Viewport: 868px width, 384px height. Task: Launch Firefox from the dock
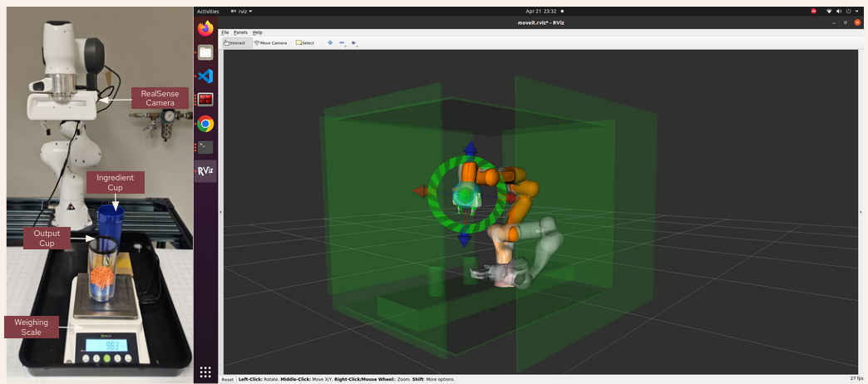(205, 28)
